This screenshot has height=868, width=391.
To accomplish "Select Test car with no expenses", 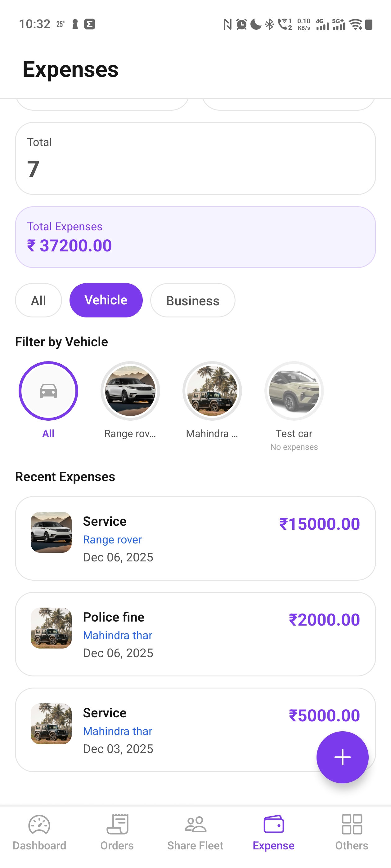I will click(294, 391).
